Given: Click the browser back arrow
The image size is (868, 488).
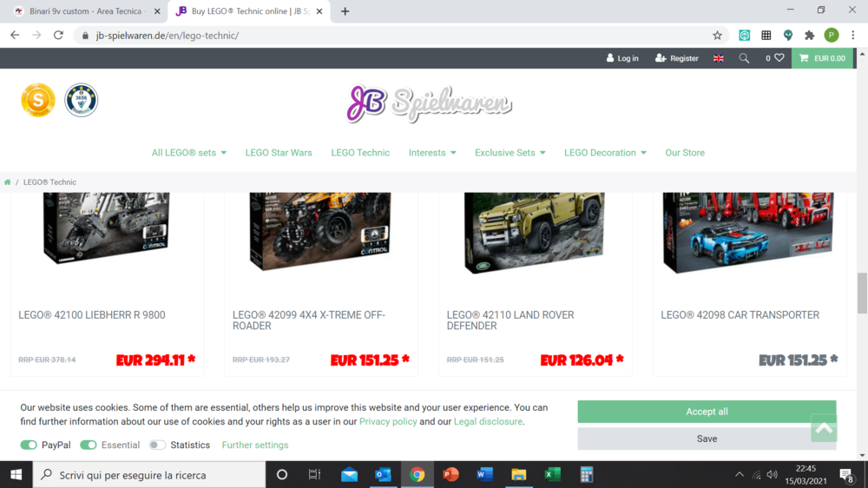Looking at the screenshot, I should click(x=15, y=35).
